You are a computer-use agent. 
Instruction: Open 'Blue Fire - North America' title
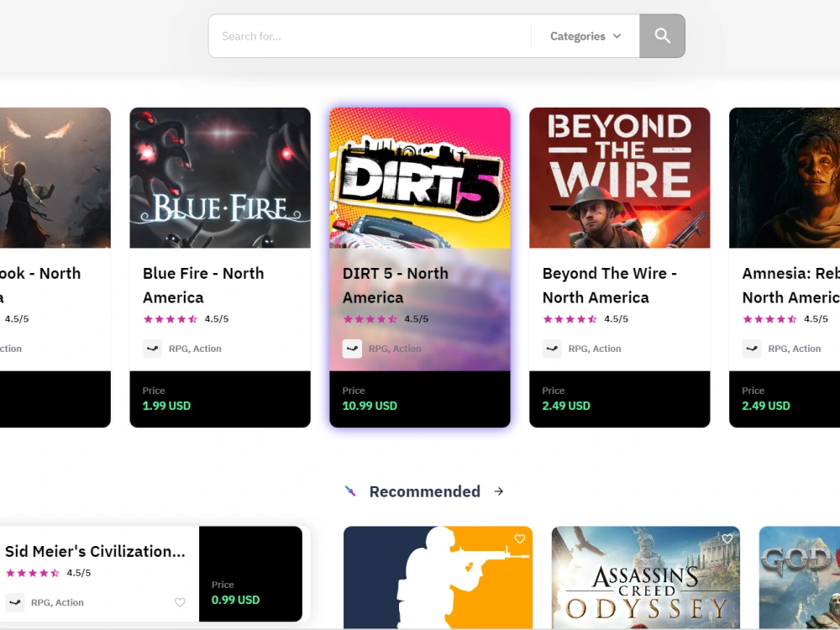(203, 286)
